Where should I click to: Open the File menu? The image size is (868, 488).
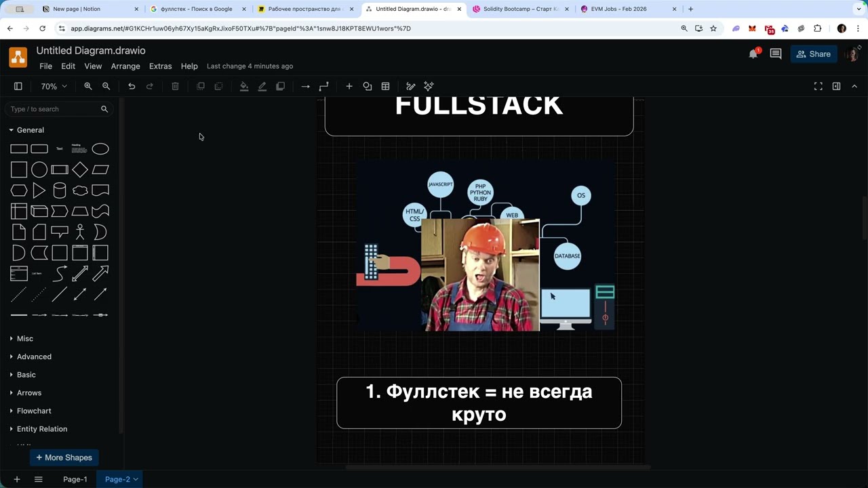click(x=45, y=66)
